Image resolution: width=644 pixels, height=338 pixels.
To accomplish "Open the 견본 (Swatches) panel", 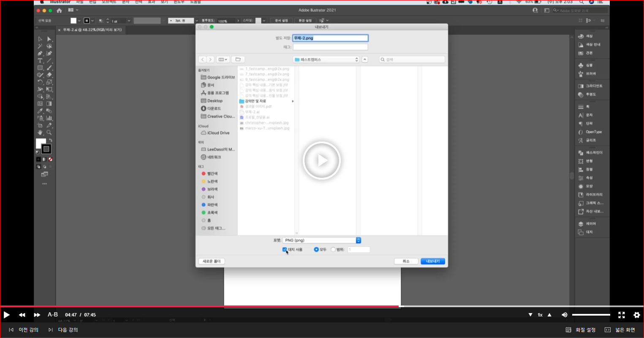I will [x=585, y=53].
